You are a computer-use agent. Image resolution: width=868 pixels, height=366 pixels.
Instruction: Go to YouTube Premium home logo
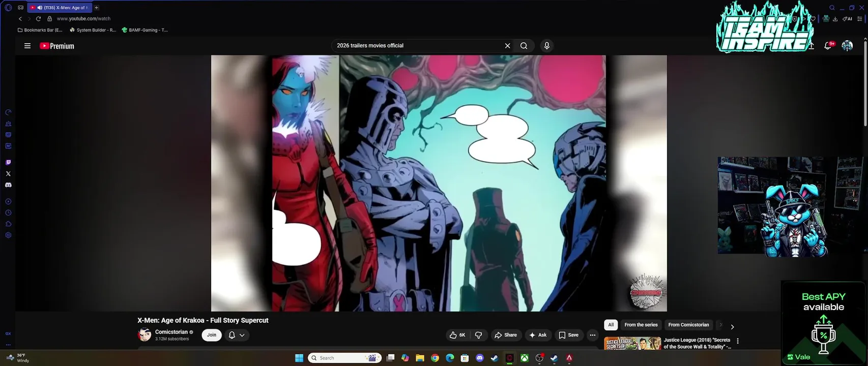point(57,46)
